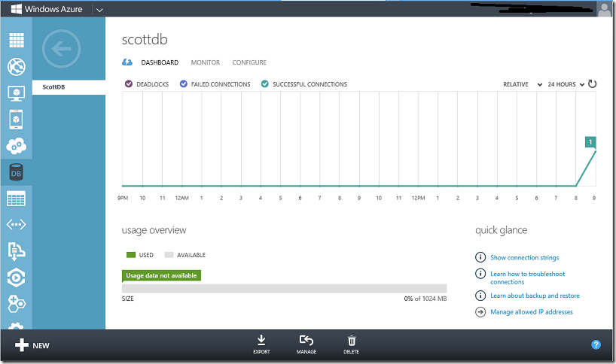The image size is (616, 364).
Task: Click the arrow icon beside Manage allowed IP addresses
Action: click(480, 312)
